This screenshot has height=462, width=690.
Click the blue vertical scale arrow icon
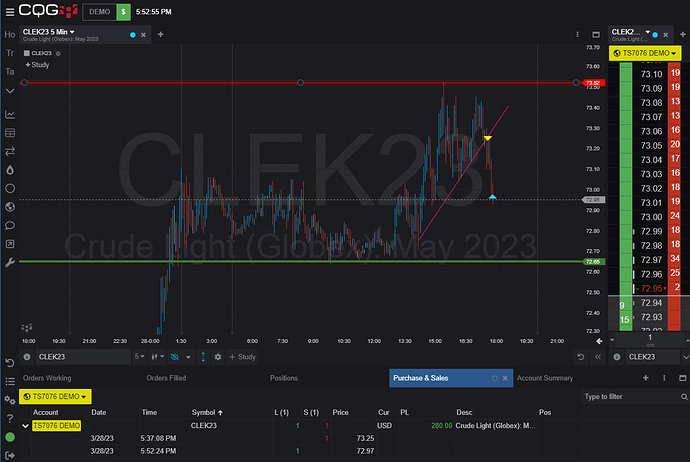click(203, 357)
